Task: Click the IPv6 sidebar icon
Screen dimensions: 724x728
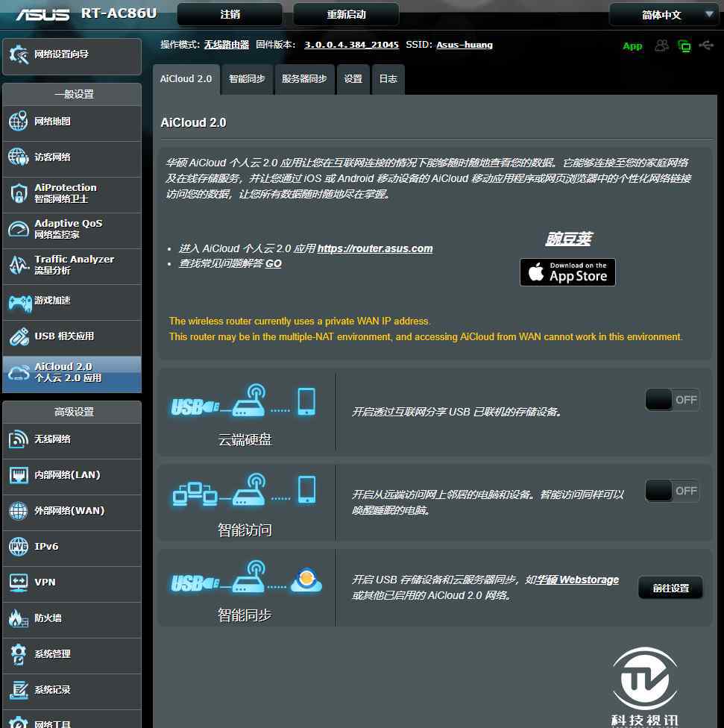Action: point(19,547)
